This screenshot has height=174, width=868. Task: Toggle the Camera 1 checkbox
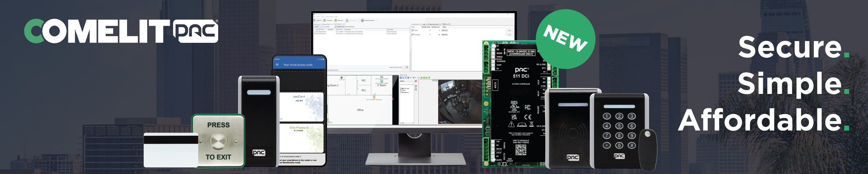[x=401, y=92]
